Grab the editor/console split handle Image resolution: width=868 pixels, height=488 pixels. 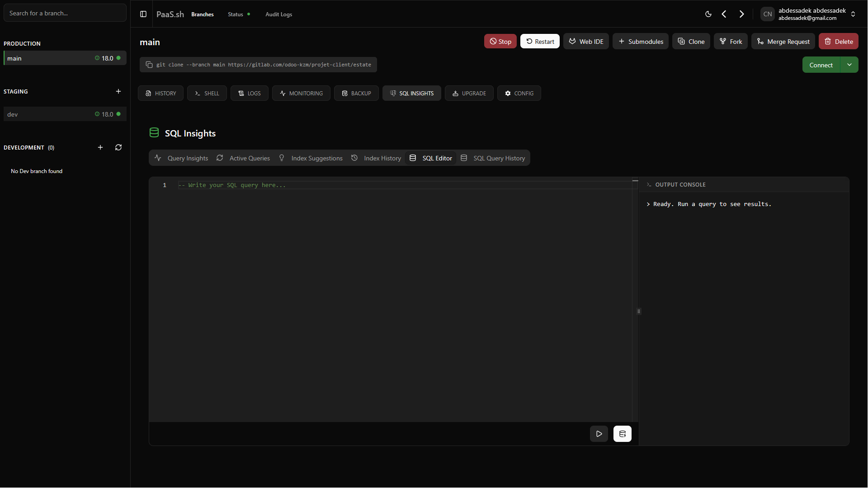(x=639, y=311)
